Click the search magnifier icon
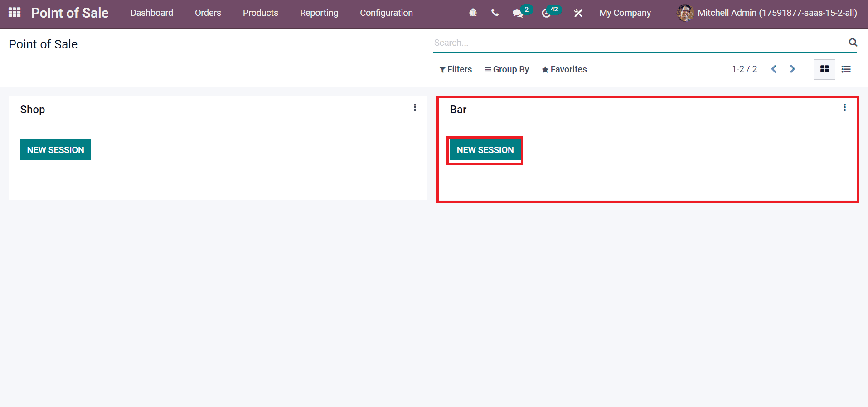Screen dimensions: 868x407 coord(853,43)
